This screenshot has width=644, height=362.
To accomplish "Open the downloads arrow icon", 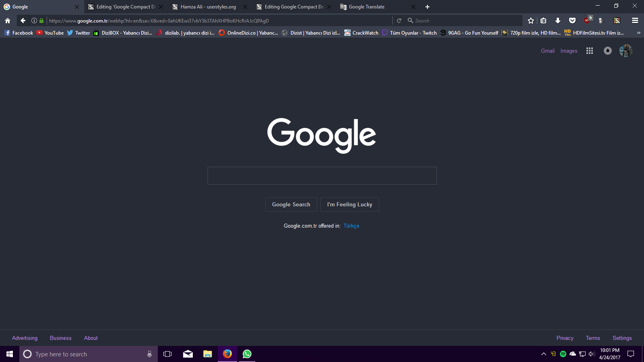I will tap(558, 21).
